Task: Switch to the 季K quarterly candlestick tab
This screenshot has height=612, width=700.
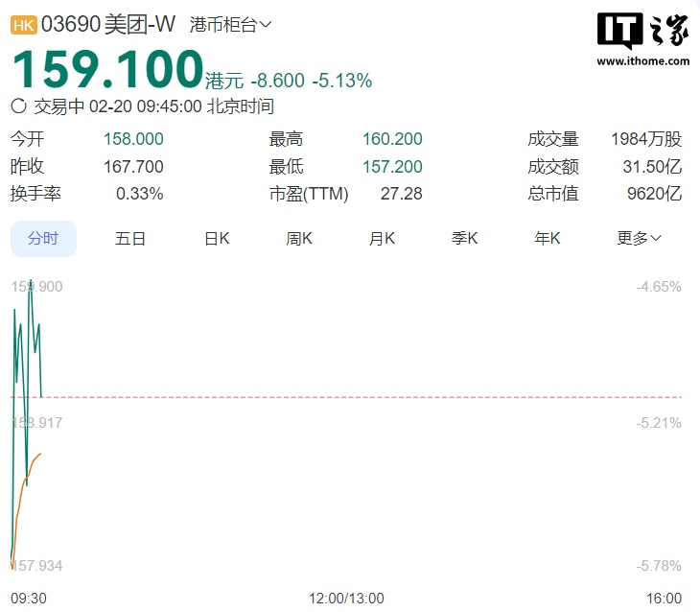Action: click(465, 239)
